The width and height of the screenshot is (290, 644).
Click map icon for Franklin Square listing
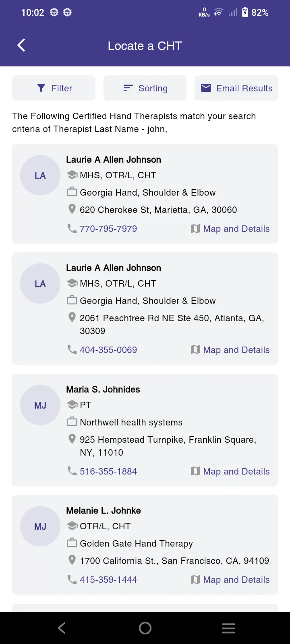[195, 471]
